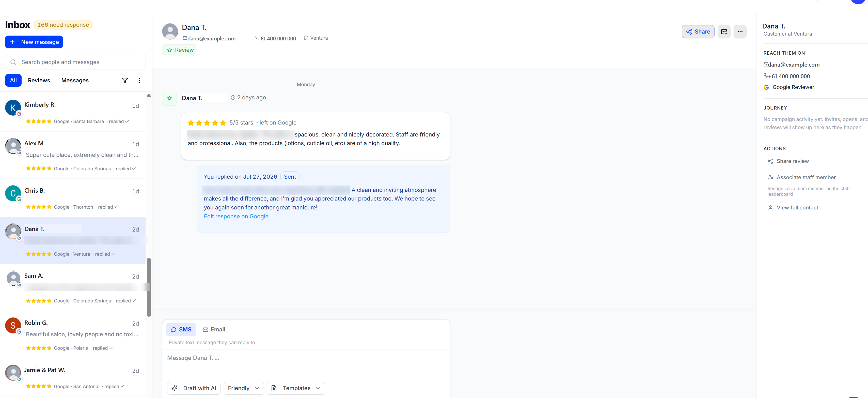The width and height of the screenshot is (868, 398).
Task: Select the SMS composer tab
Action: (x=181, y=330)
